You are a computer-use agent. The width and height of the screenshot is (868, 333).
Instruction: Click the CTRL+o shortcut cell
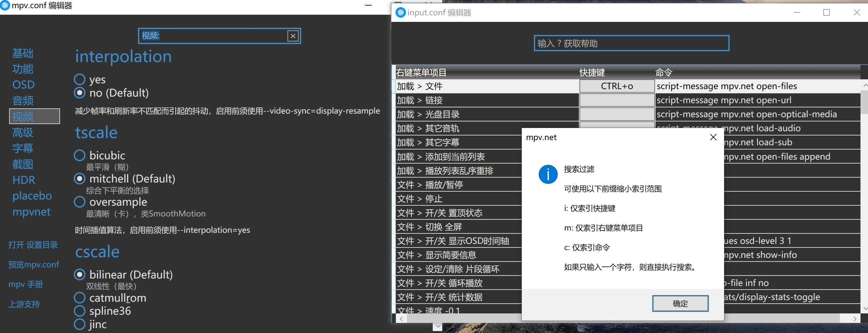(x=617, y=86)
